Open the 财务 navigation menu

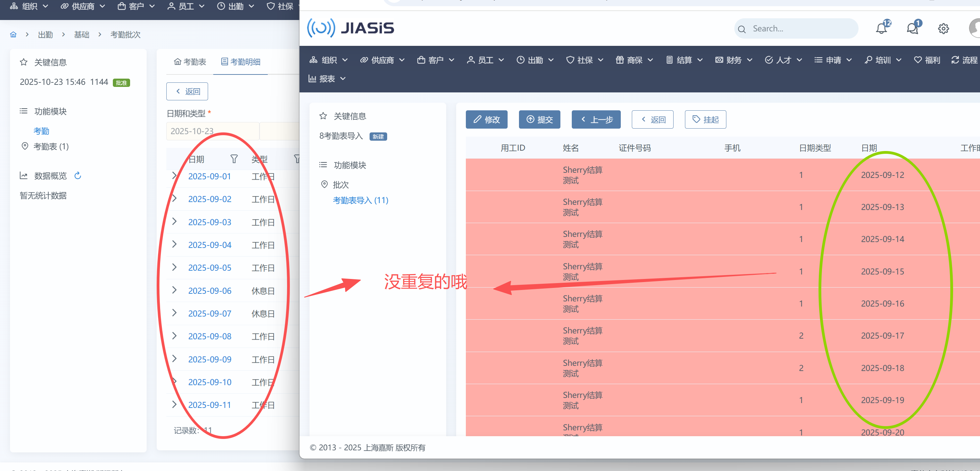tap(734, 60)
